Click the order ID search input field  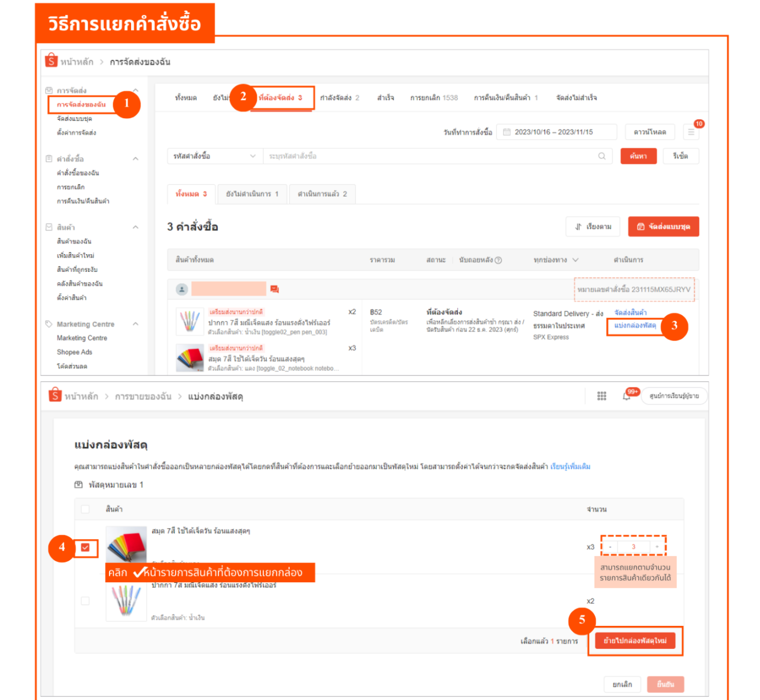point(430,156)
